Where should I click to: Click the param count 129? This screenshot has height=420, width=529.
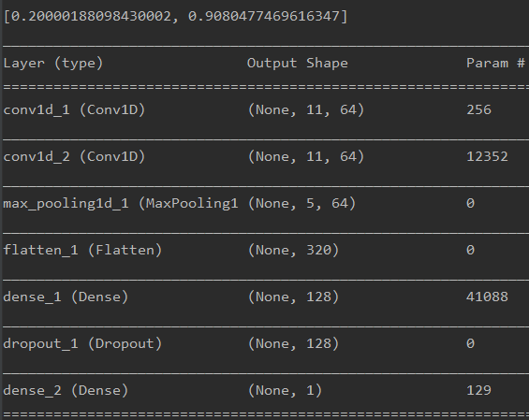[x=478, y=391]
